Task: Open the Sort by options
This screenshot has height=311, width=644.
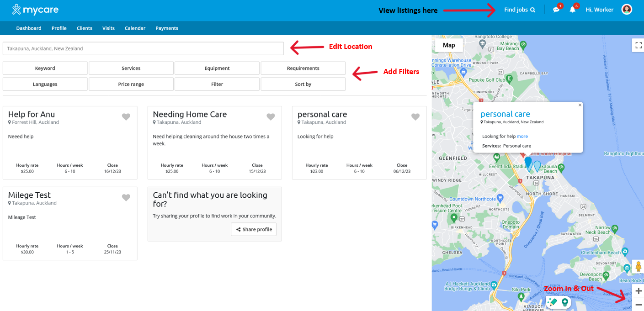Action: (x=303, y=84)
